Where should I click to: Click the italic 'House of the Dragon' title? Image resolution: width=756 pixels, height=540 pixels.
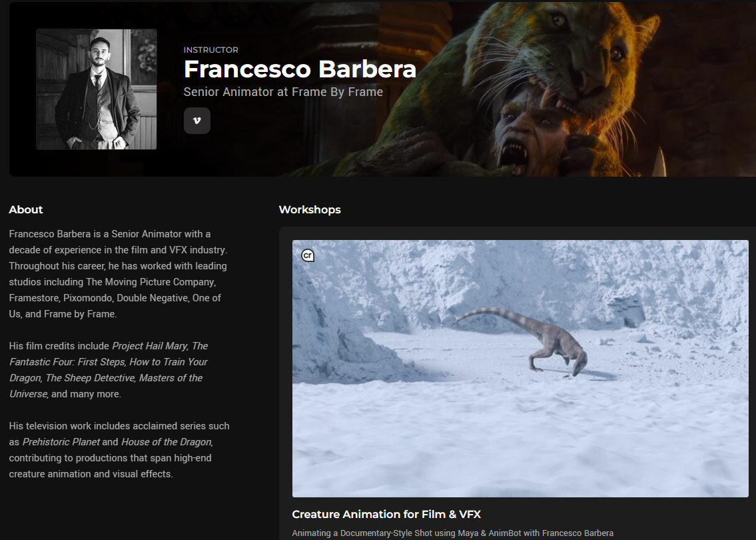click(x=167, y=442)
